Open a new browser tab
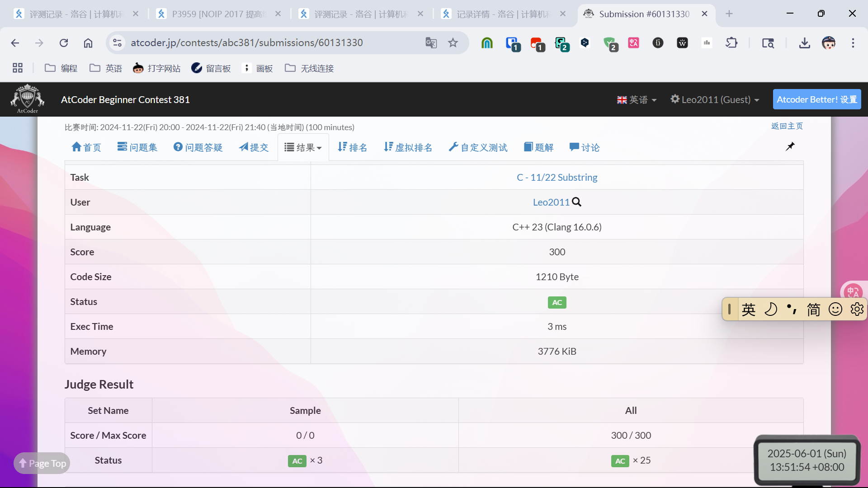Viewport: 868px width, 488px height. click(729, 14)
